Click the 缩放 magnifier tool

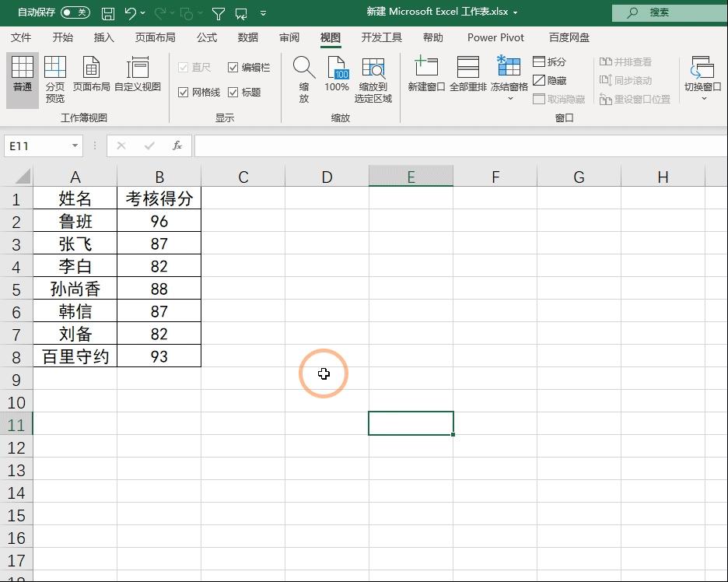coord(303,78)
